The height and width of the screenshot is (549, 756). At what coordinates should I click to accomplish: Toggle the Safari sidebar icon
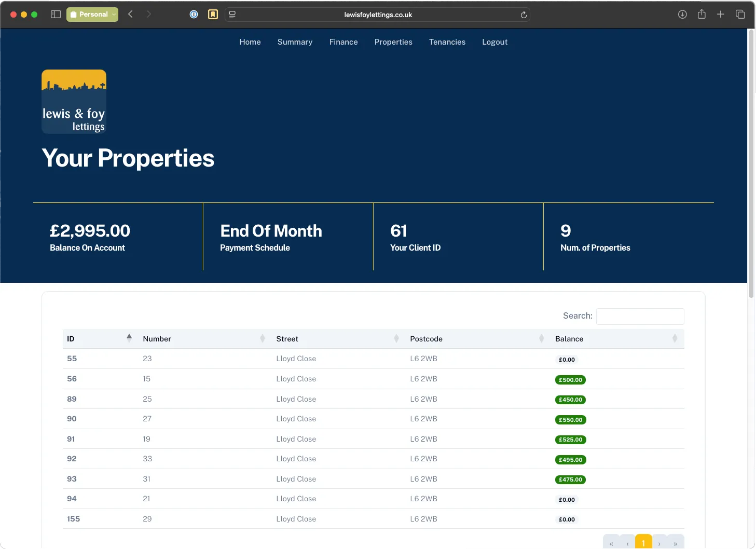click(55, 14)
